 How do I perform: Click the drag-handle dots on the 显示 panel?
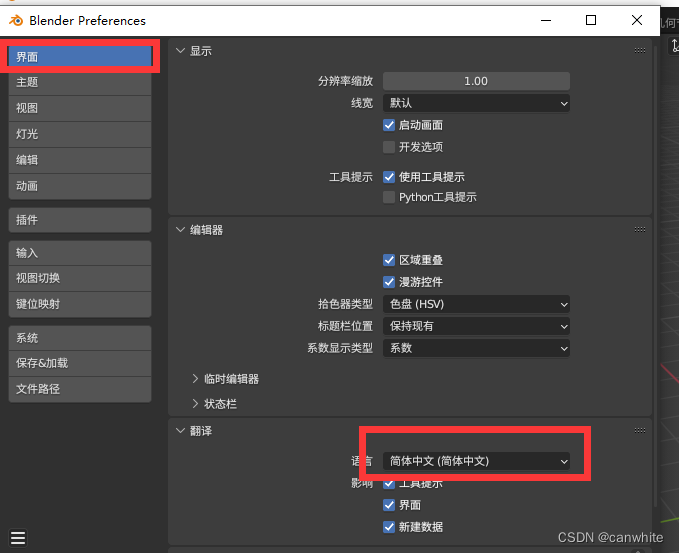pyautogui.click(x=640, y=51)
